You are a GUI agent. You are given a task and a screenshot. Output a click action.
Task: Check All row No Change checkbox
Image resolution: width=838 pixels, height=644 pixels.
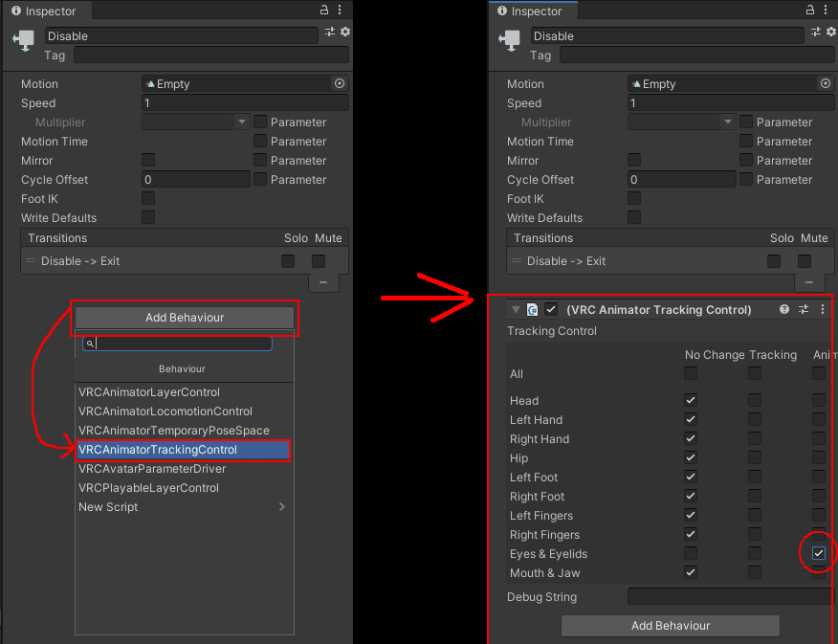tap(691, 373)
